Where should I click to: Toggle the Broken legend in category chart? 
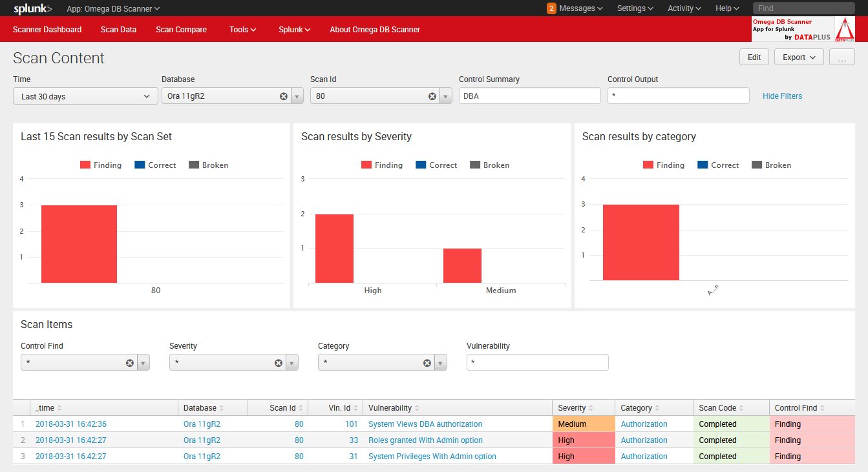(x=771, y=165)
